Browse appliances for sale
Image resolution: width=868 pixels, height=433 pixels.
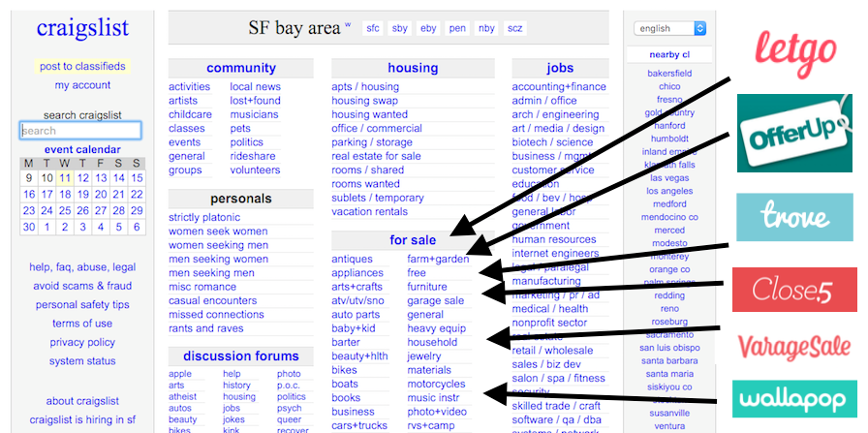(357, 273)
